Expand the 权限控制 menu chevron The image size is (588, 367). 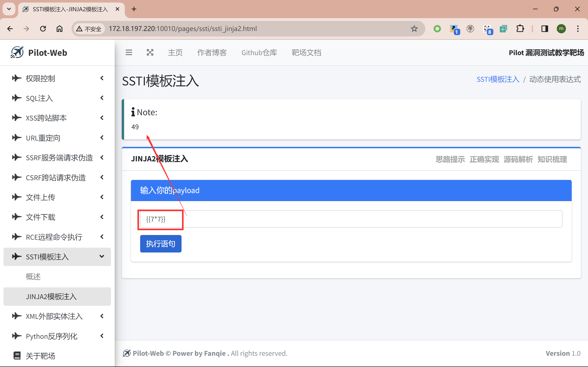click(x=102, y=78)
